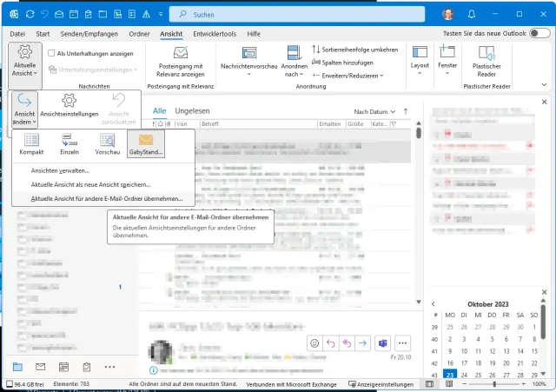This screenshot has height=392, width=556.
Task: Enable Als Unterhaltungen anzeigen checkbox
Action: click(51, 53)
